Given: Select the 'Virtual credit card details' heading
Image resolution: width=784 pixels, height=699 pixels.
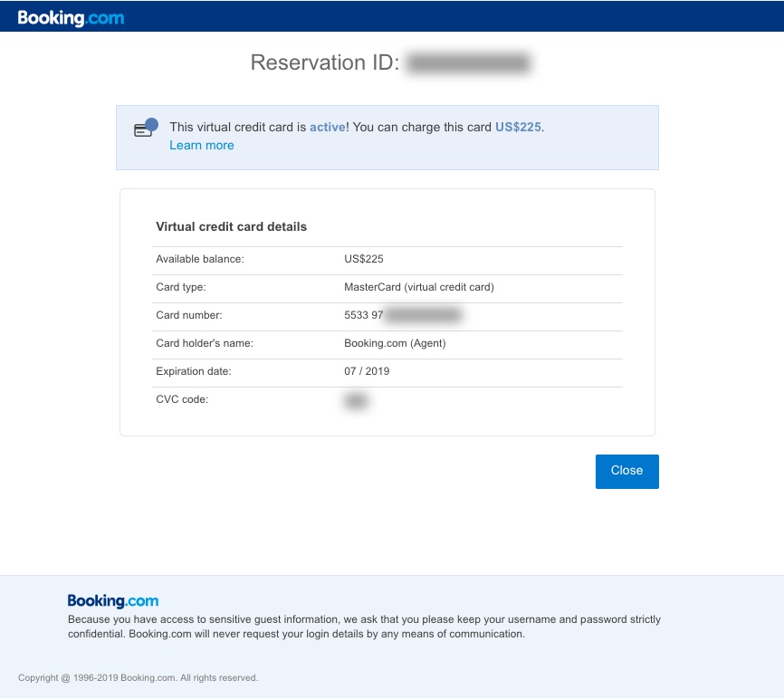Looking at the screenshot, I should pyautogui.click(x=232, y=226).
